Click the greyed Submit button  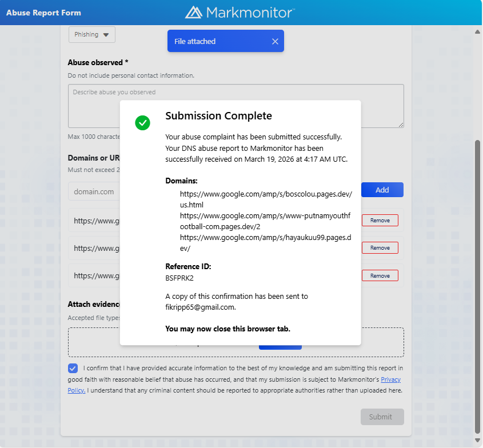pyautogui.click(x=382, y=417)
